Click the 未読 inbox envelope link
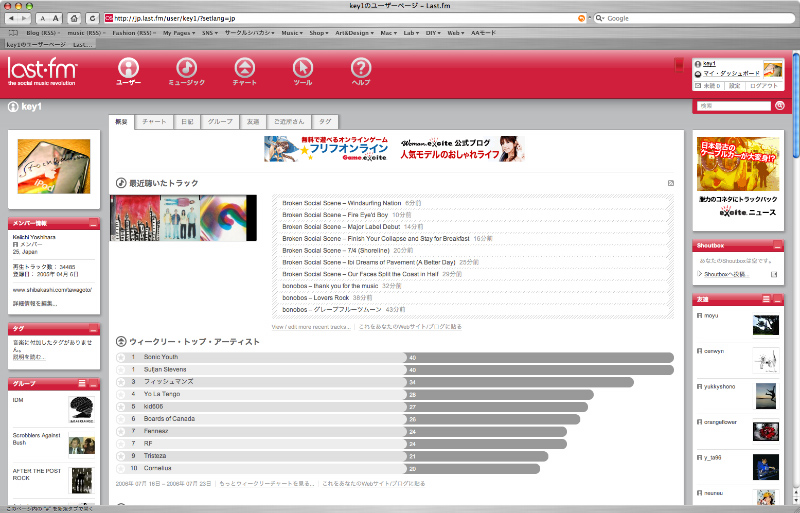 click(708, 86)
